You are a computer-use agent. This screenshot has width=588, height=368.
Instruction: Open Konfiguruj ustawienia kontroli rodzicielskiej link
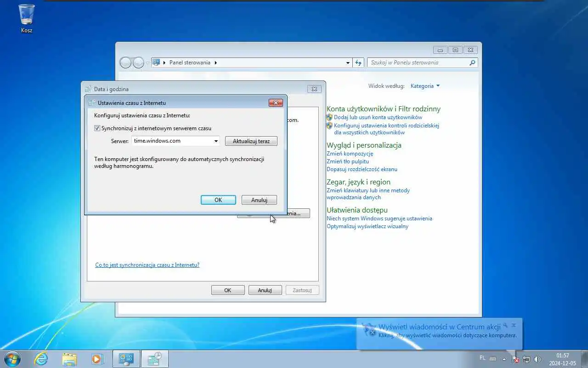pyautogui.click(x=386, y=129)
